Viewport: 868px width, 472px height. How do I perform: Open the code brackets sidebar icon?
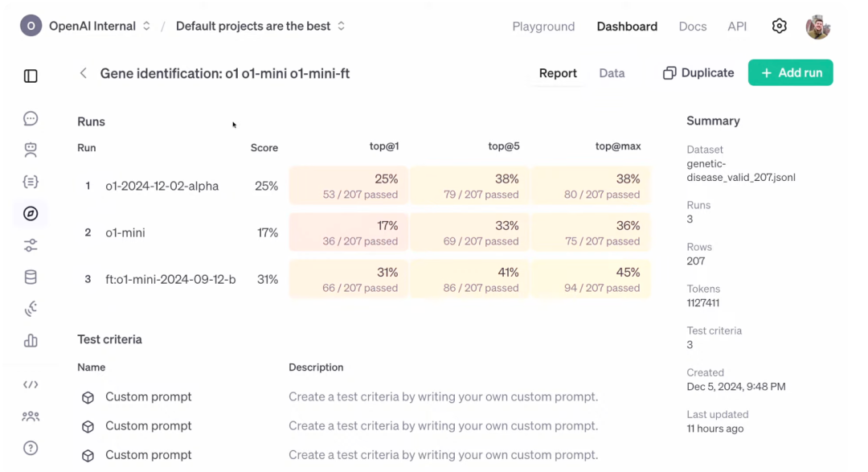tap(31, 384)
